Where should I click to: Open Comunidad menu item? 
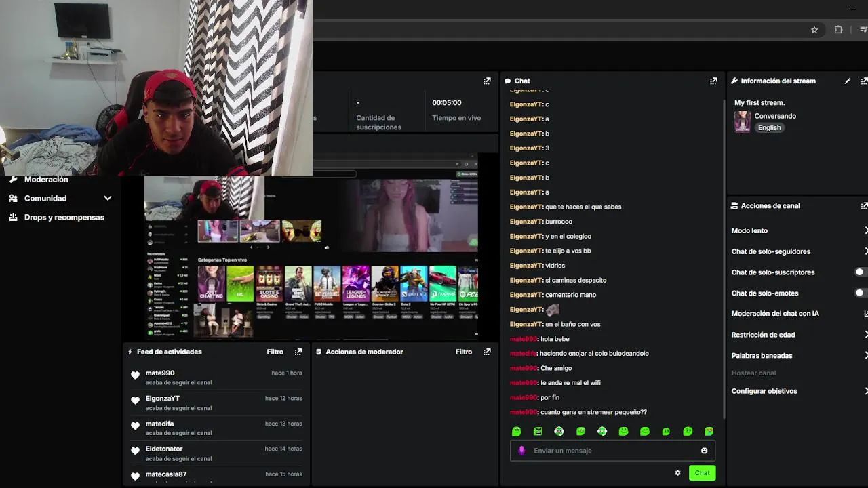point(45,199)
